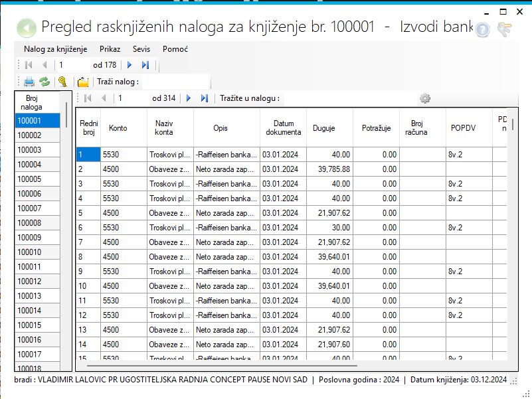Click the horizontal scrollbar under the grid

(x=222, y=366)
